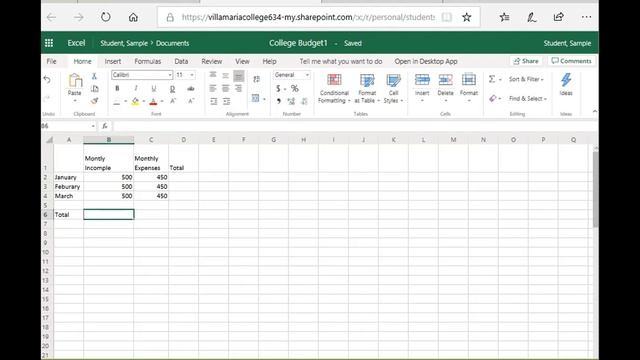Toggle wrap text in Alignment group

[x=256, y=79]
